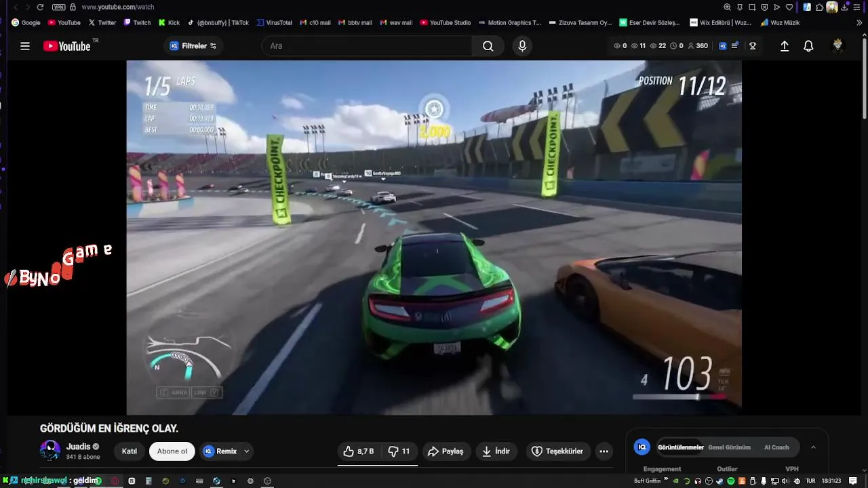Open the clock showing 18:31:23
Viewport: 868px width, 488px height.
click(x=831, y=481)
